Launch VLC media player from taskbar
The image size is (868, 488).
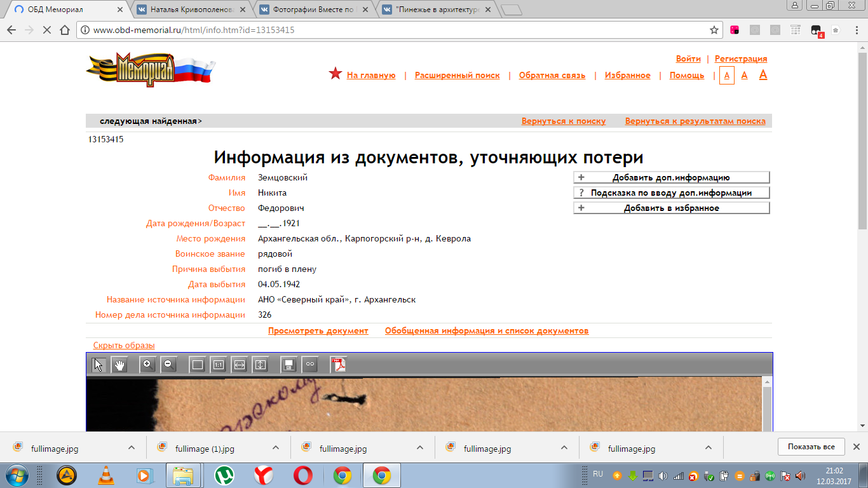(x=107, y=475)
